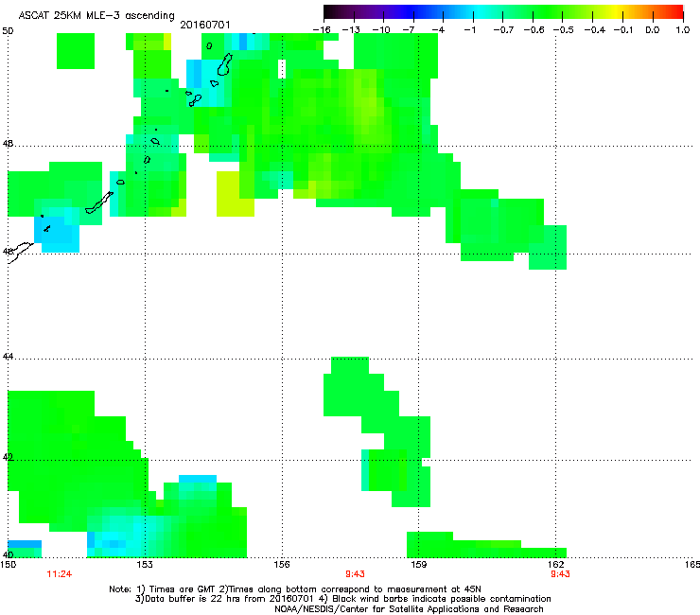Viewport: 700px width, 615px height.
Task: Click the latitude label 50
Action: 8,31
